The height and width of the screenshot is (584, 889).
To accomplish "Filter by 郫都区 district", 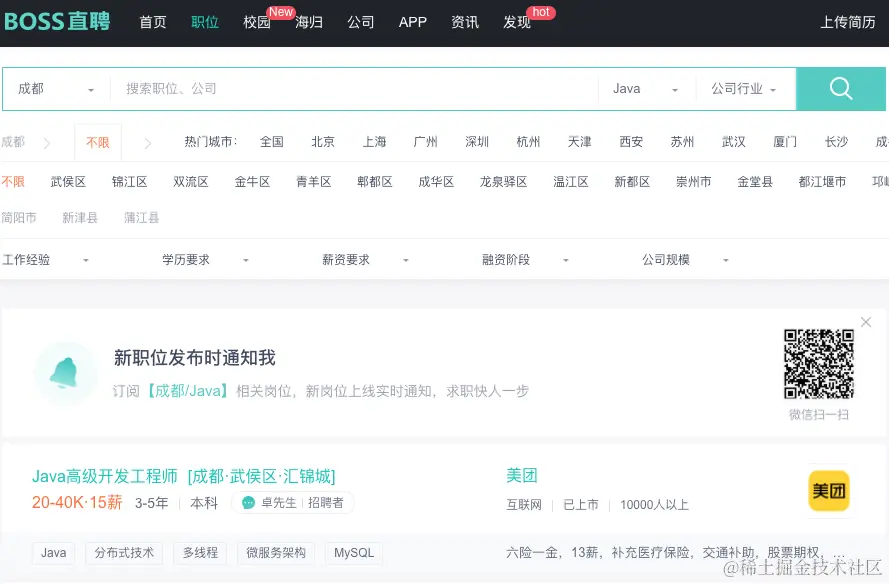I will tap(375, 181).
